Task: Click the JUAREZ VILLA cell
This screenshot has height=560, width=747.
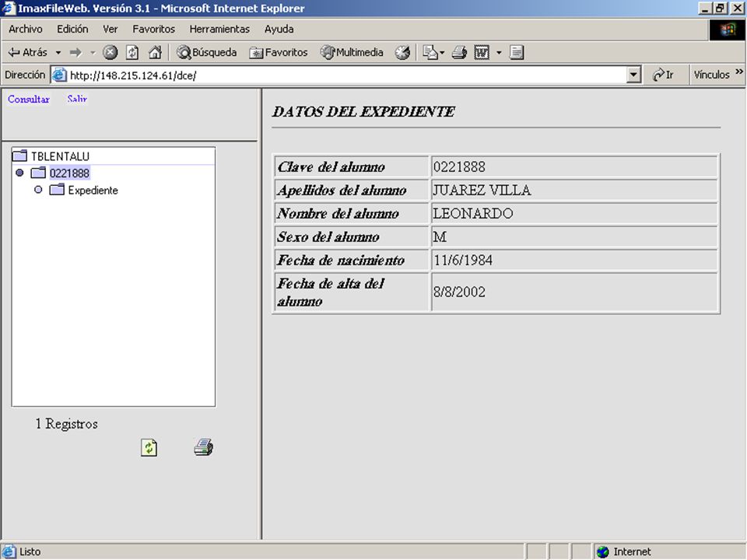Action: [574, 190]
